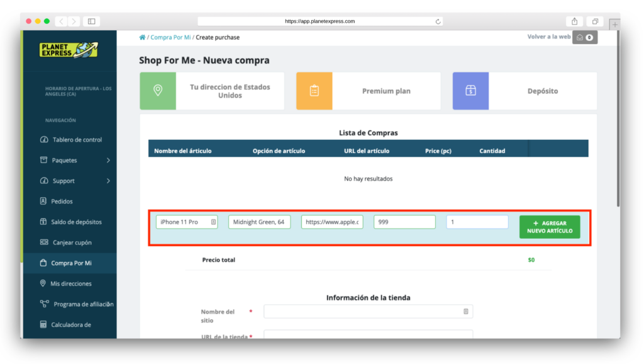Click the page vertical scrollbar
Image resolution: width=644 pixels, height=364 pixels.
[618, 119]
